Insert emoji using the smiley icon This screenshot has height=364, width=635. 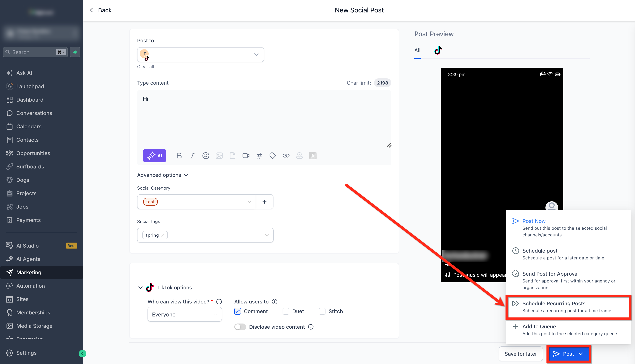click(206, 156)
